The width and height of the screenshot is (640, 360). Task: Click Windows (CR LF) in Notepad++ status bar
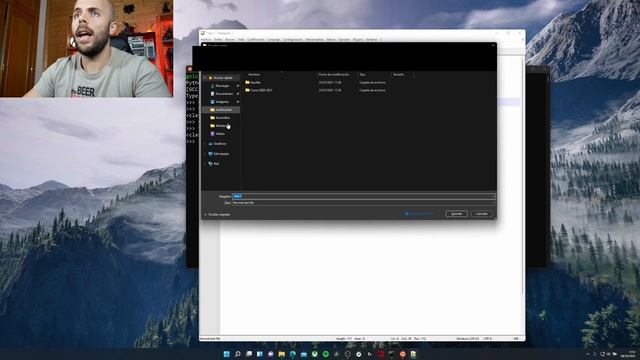click(468, 338)
